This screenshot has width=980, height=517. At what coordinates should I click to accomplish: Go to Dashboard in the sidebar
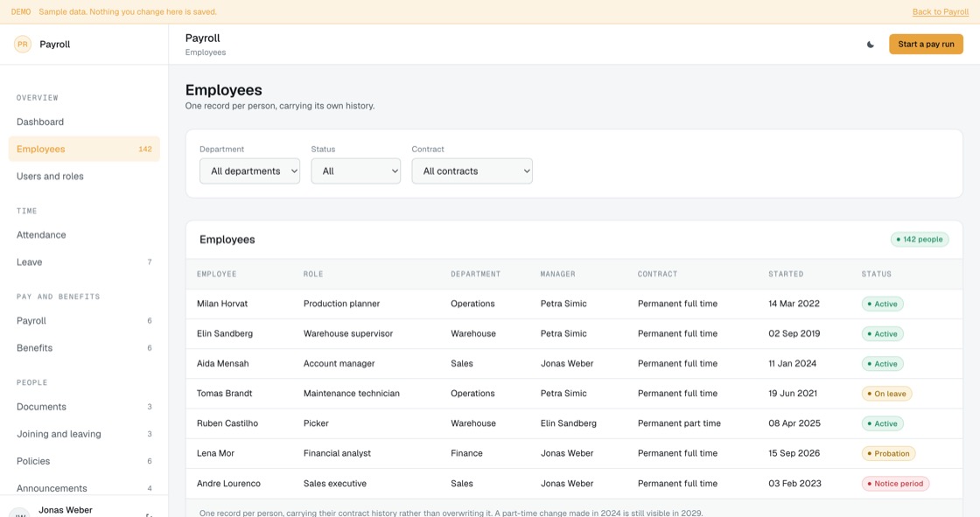(84, 122)
